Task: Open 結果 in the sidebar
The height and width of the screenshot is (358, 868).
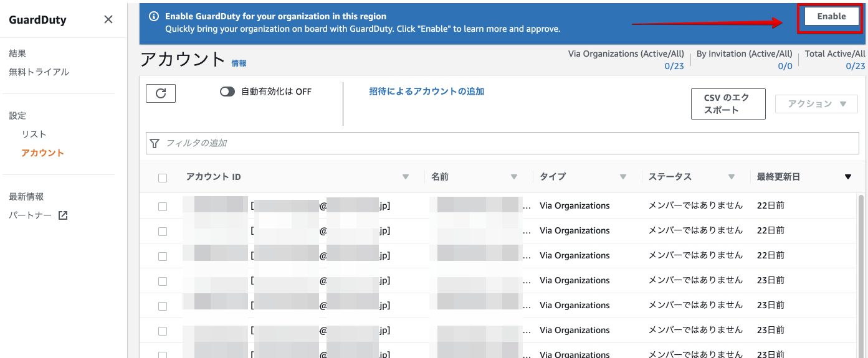Action: [x=17, y=54]
